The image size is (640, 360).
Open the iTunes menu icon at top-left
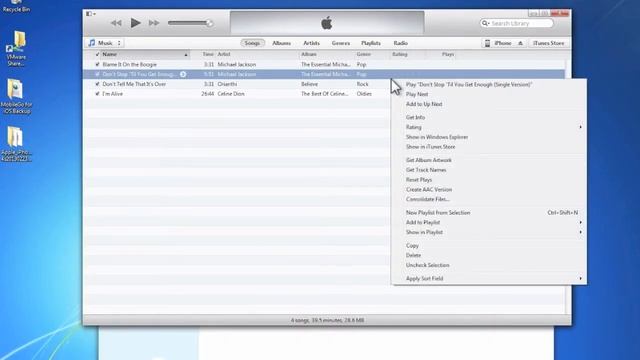(91, 14)
